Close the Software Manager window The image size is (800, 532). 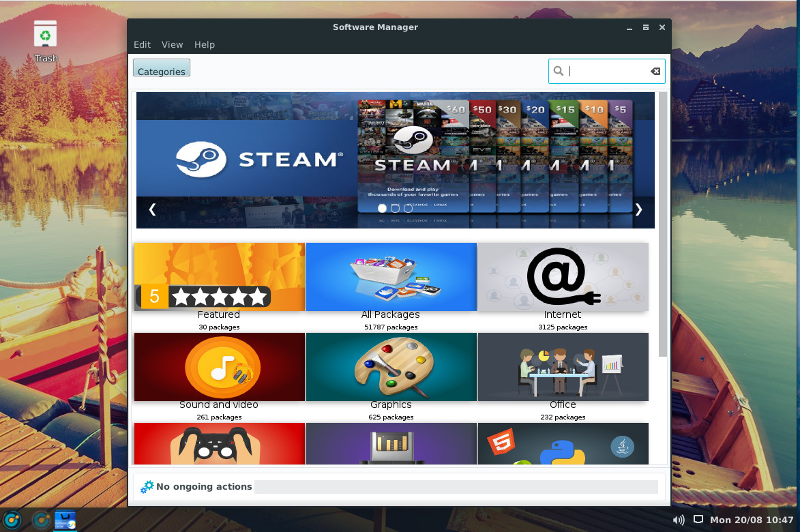point(662,27)
